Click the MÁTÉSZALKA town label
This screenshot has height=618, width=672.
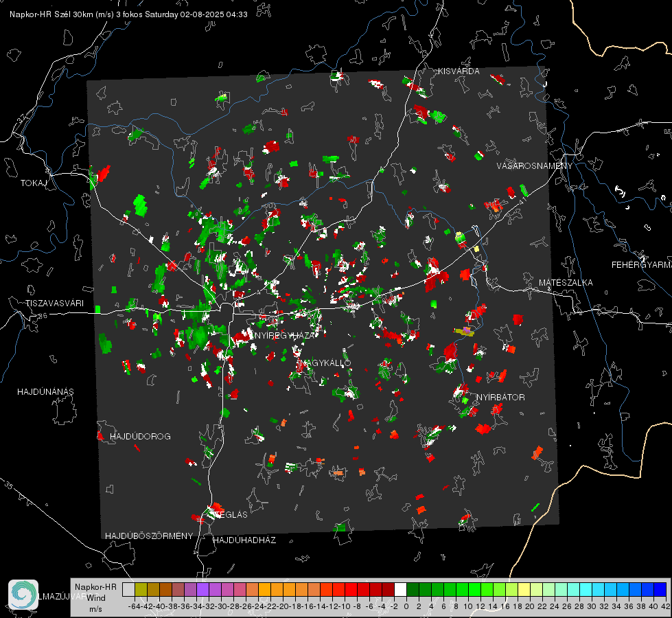click(x=566, y=283)
